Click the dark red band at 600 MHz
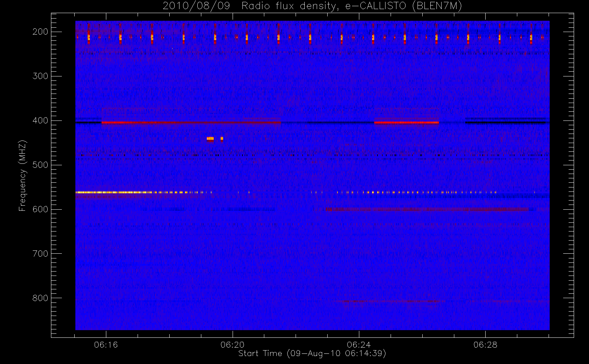Image resolution: width=589 pixels, height=364 pixels. click(428, 209)
